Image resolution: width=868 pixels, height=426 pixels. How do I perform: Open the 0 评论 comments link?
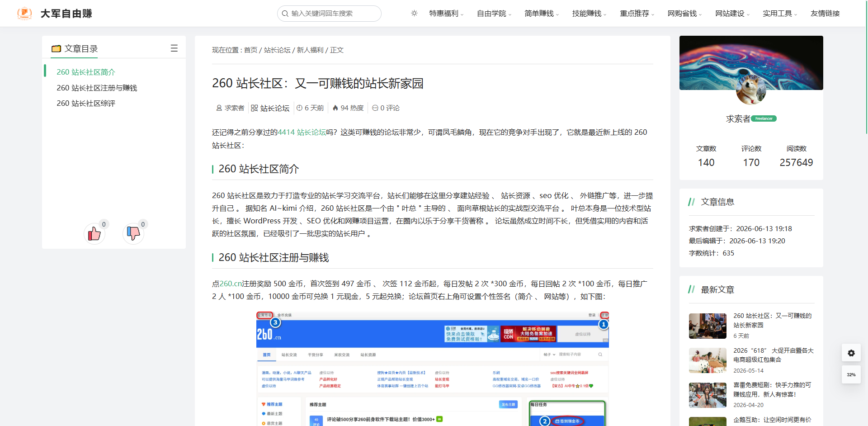point(386,108)
